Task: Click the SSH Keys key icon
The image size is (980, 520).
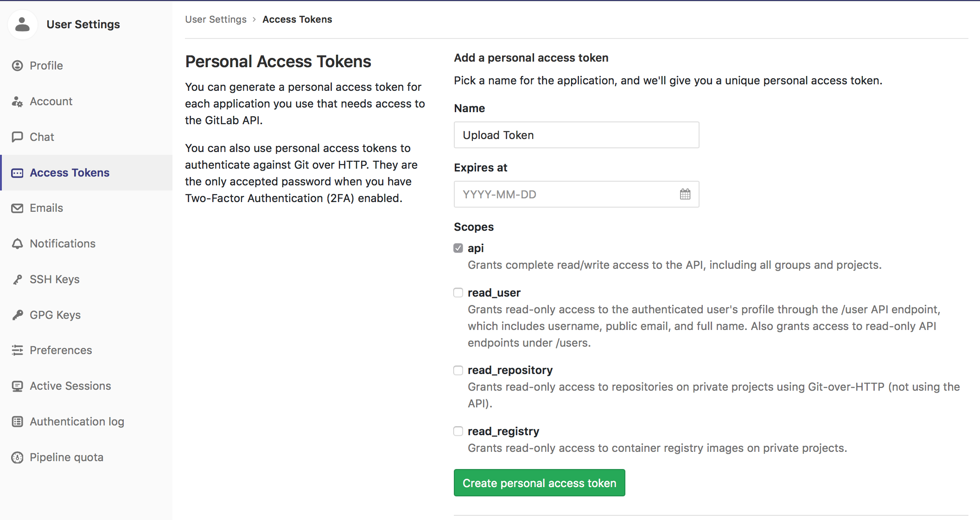Action: [17, 279]
